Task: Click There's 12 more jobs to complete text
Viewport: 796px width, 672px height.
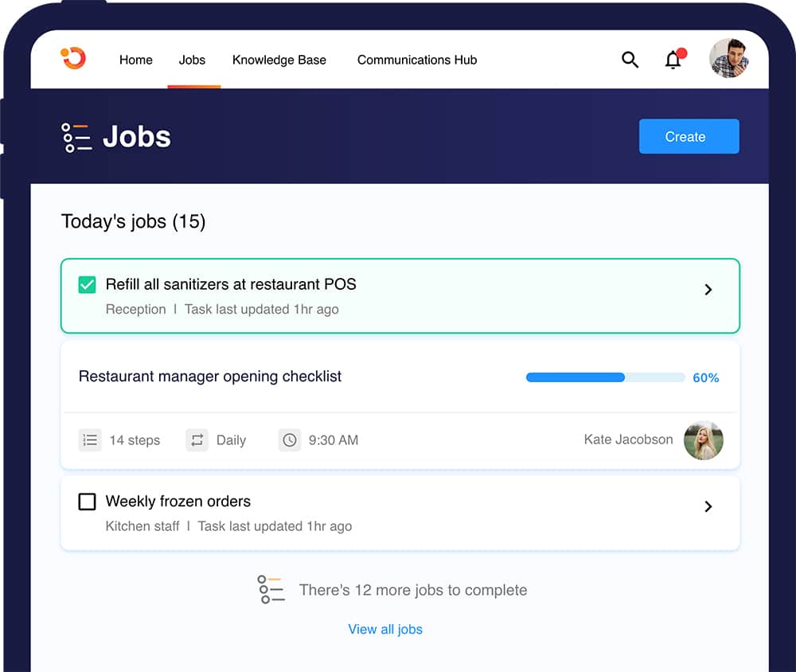Action: click(413, 590)
